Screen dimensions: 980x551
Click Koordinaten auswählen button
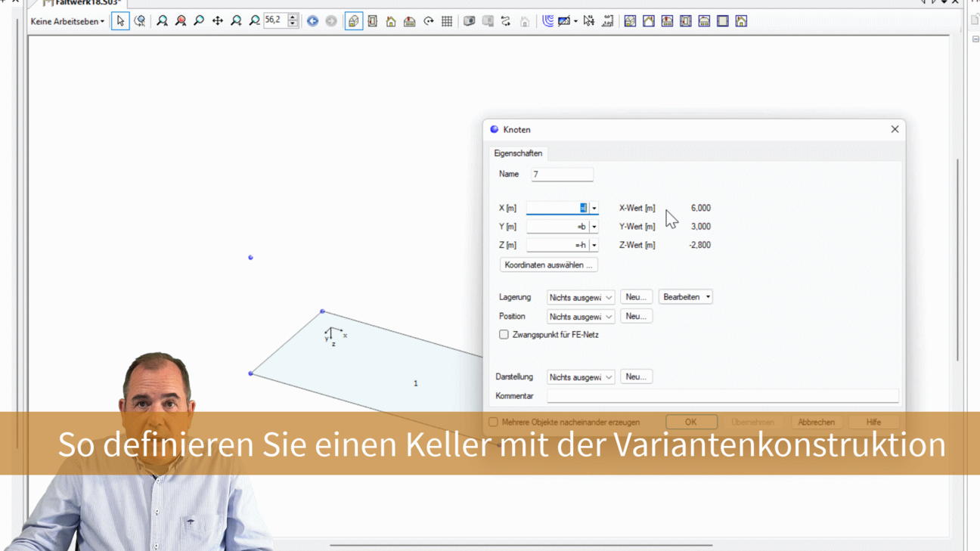coord(548,265)
